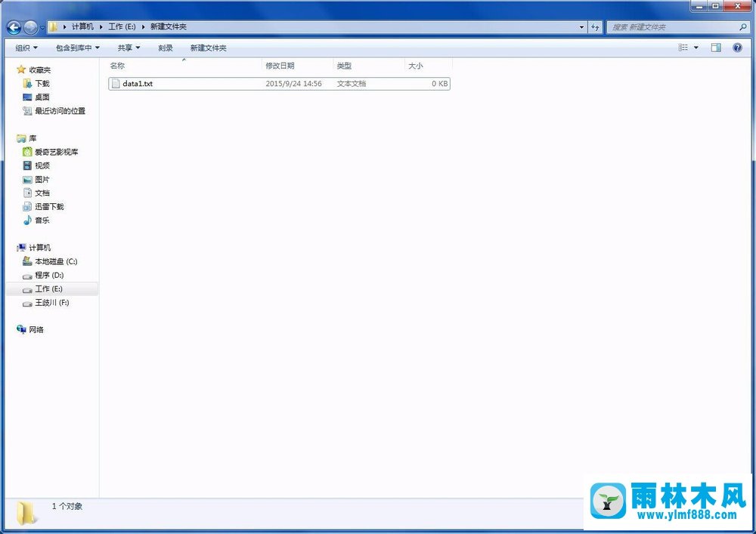Click 新建文件夹 breadcrumb in address bar
Viewport: 756px width, 534px height.
click(169, 26)
